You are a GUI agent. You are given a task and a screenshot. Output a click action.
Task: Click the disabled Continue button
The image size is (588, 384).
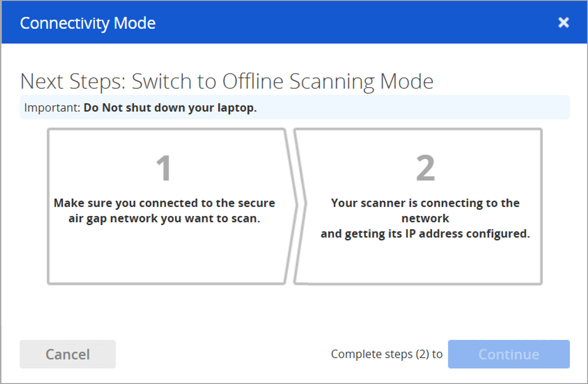pyautogui.click(x=508, y=354)
